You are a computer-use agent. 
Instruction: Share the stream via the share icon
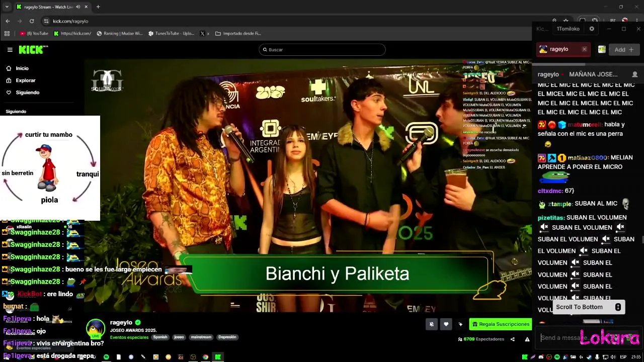point(513,339)
